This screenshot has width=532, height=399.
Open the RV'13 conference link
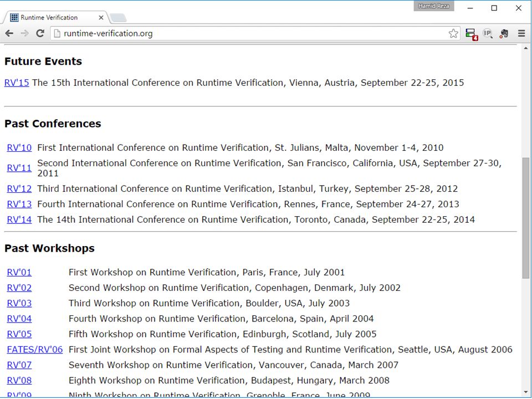(19, 204)
